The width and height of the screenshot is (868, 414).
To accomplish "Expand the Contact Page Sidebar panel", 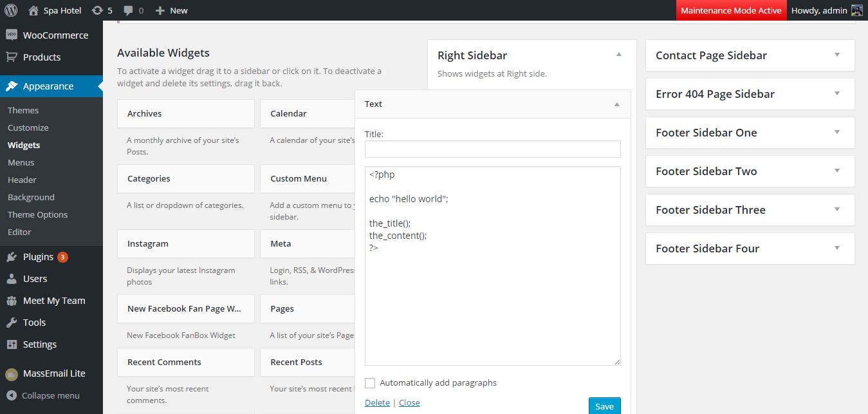I will 837,55.
